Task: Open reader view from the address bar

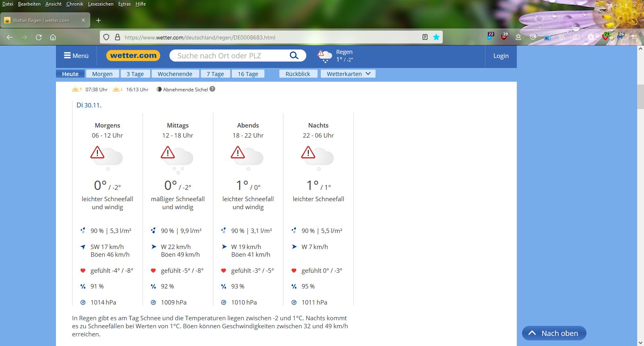Action: (425, 37)
